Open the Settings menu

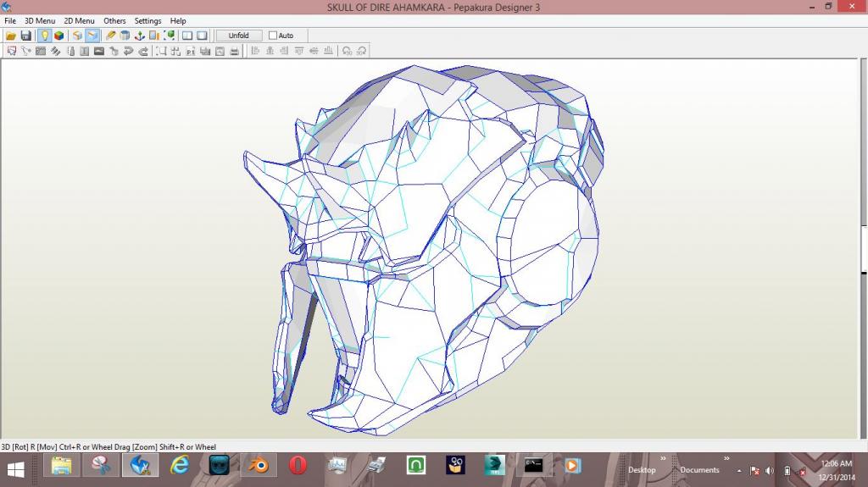click(x=147, y=20)
